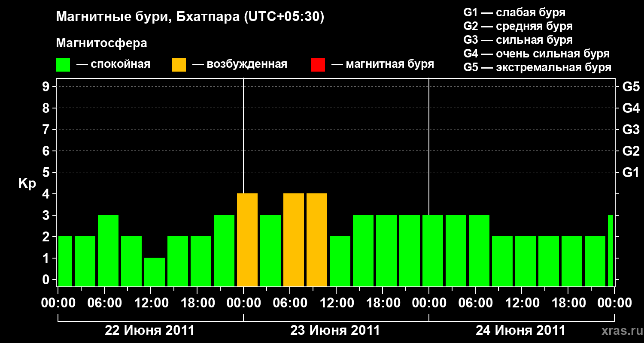Click the 'G2' label on right axis
The image size is (644, 343).
[x=631, y=151]
